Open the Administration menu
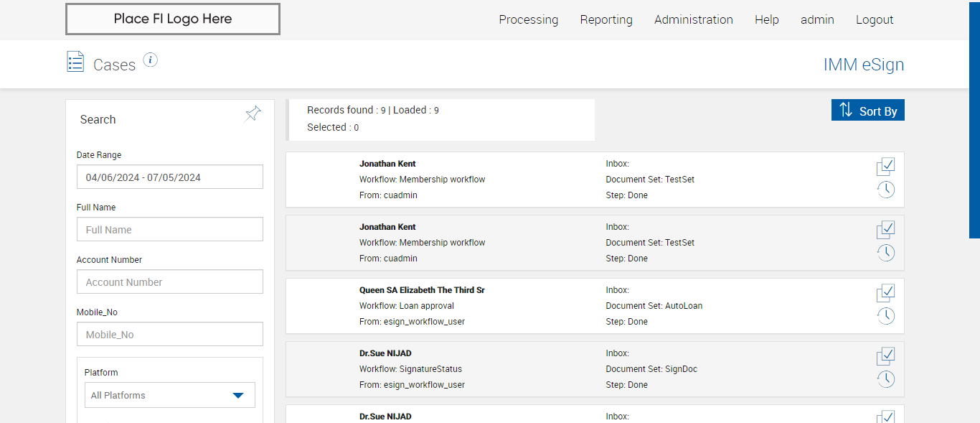 693,20
